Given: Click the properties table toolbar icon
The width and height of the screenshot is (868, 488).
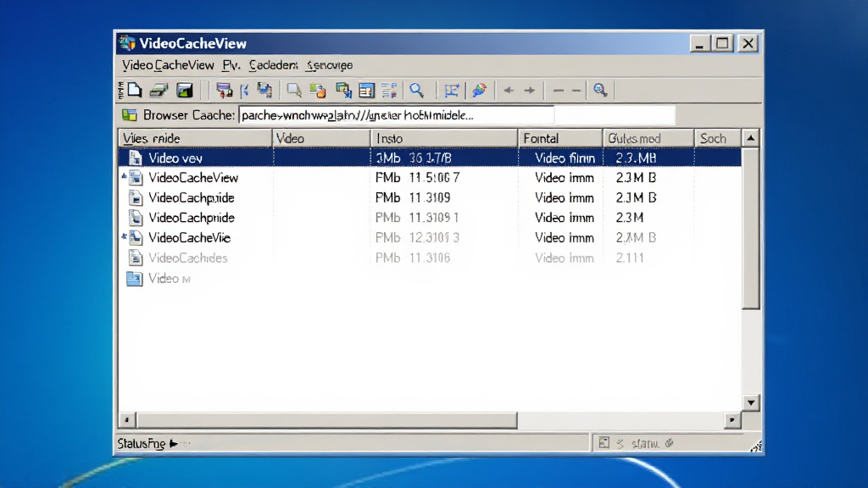Looking at the screenshot, I should click(x=366, y=90).
